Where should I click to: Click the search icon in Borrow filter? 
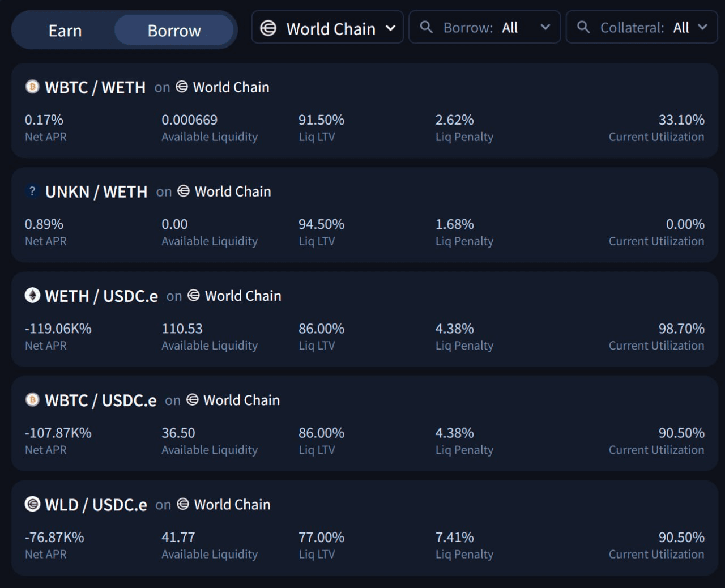click(426, 27)
